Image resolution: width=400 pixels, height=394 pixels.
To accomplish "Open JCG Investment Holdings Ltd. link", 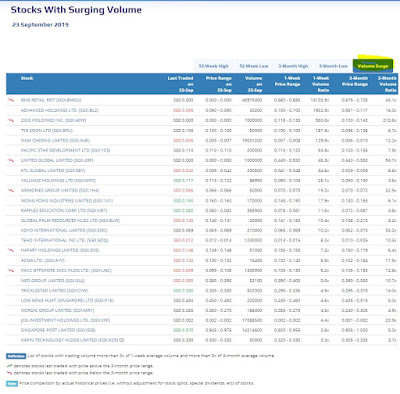I will tap(65, 320).
